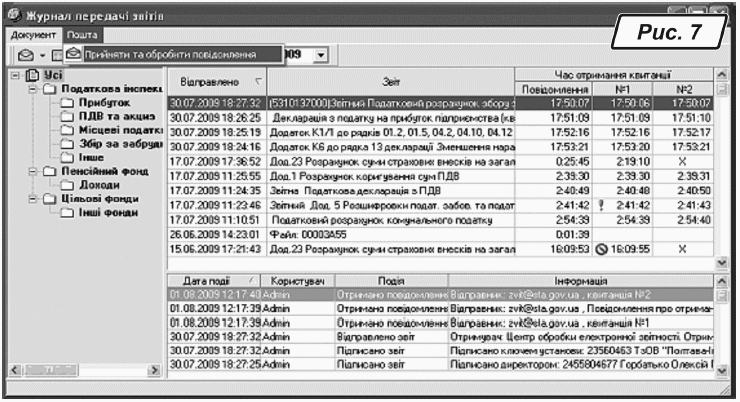Click the Усі document icon in tree

[x=31, y=75]
